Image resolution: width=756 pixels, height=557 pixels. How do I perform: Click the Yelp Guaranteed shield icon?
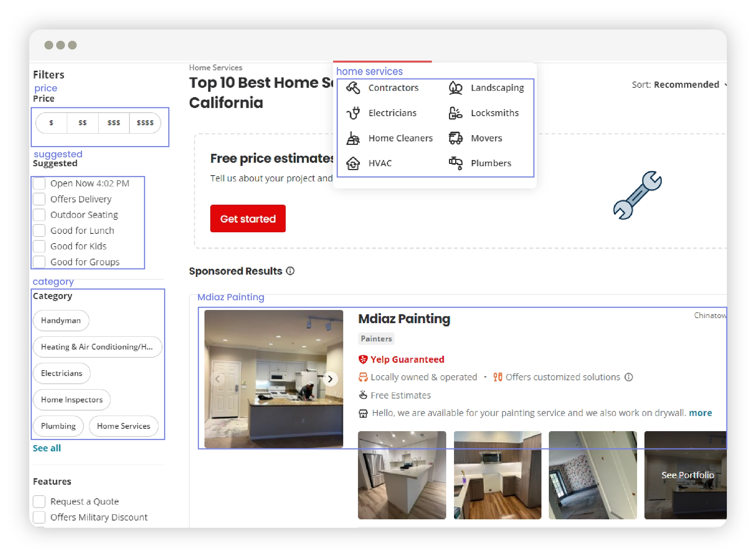pyautogui.click(x=363, y=359)
